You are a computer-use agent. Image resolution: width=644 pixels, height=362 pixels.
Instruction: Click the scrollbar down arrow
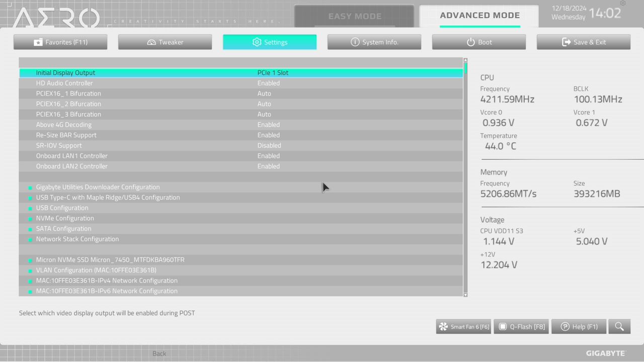[465, 295]
